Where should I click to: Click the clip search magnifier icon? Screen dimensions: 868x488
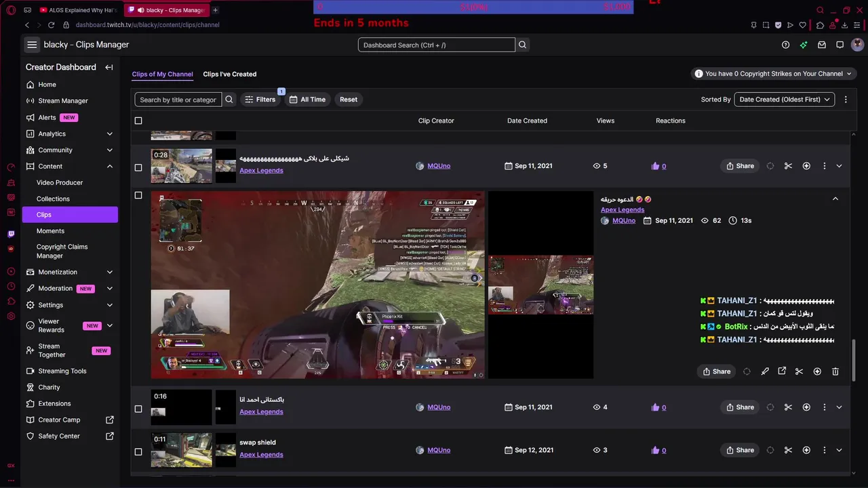click(x=229, y=100)
